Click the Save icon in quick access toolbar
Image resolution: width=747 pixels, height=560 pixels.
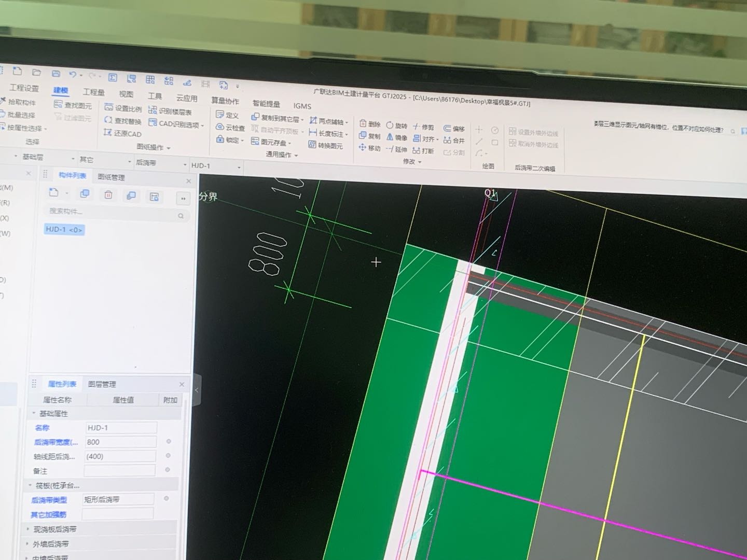(x=56, y=74)
